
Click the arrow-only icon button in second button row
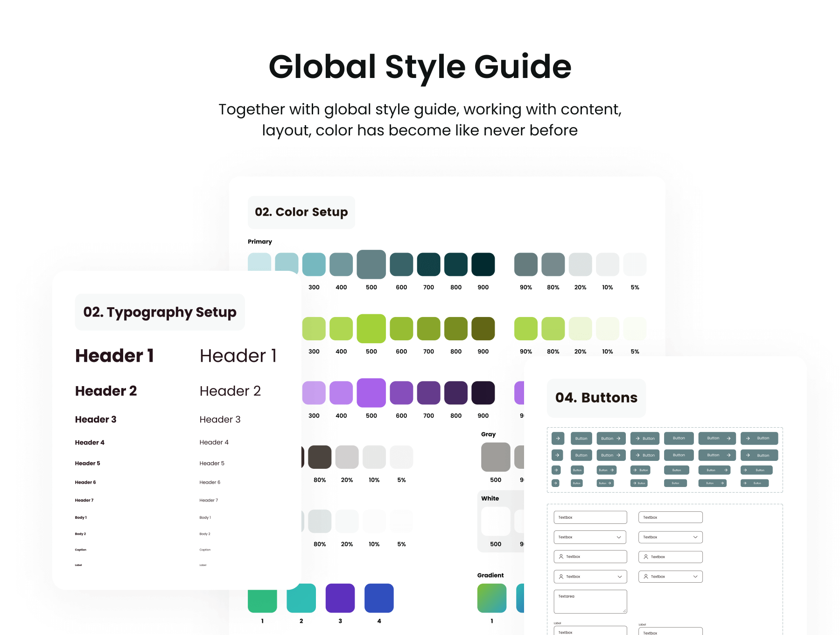tap(558, 455)
